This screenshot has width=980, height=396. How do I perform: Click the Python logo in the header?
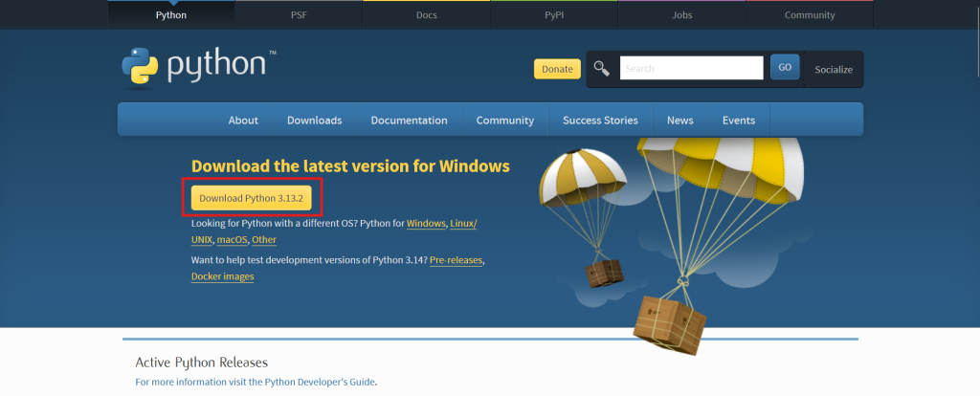pos(198,68)
